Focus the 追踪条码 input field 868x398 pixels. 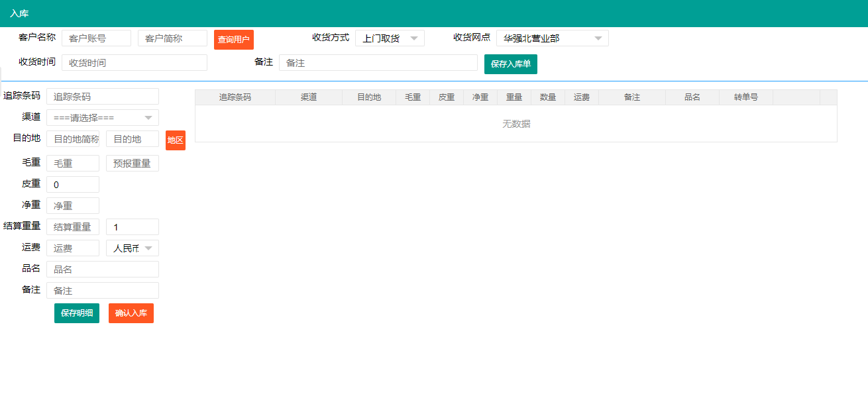click(103, 97)
